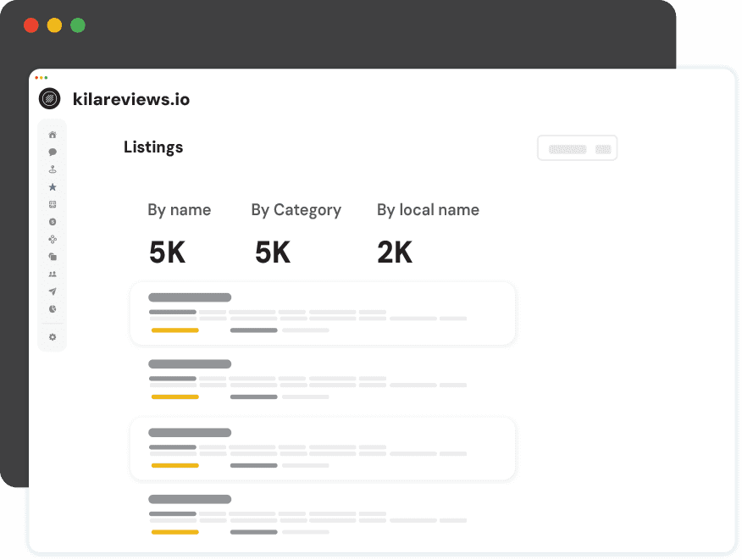Select the By Category tab
Screen dimensions: 742x560
click(x=296, y=210)
